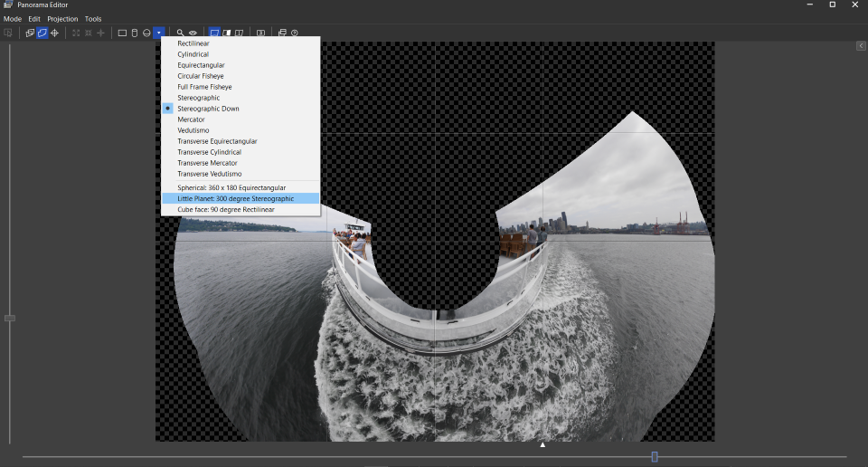Select the Stereographic Down radio option
This screenshot has height=467, width=868.
tap(208, 109)
